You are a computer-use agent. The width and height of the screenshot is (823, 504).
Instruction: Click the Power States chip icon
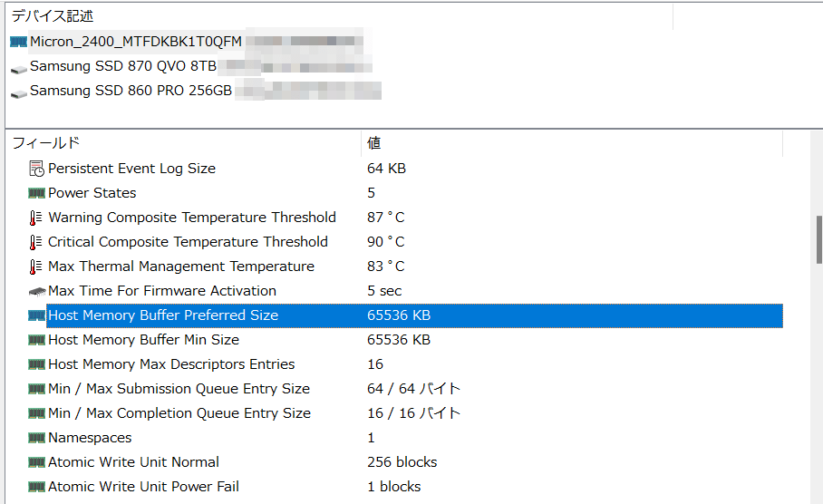[x=36, y=193]
